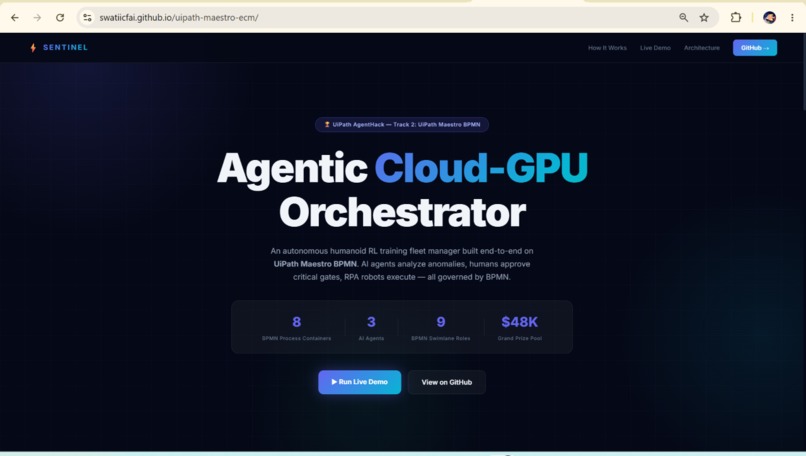Click the View on GitHub button
806x456 pixels.
point(447,382)
